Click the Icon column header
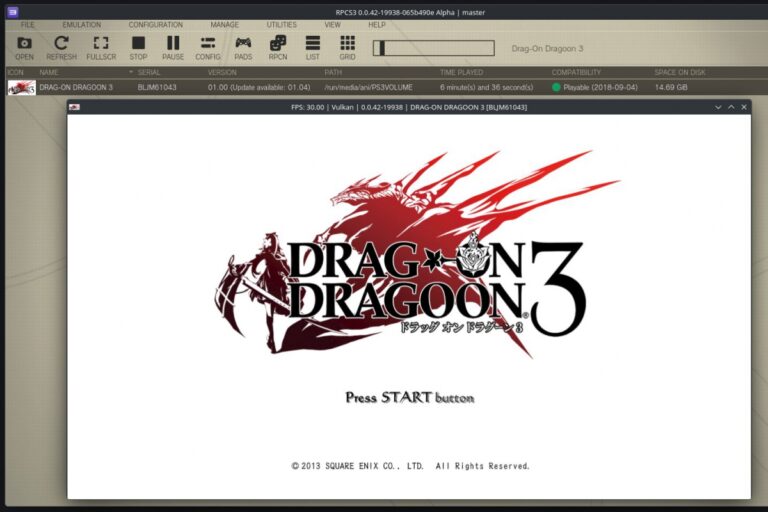Screen dimensions: 768x512 tap(15, 72)
